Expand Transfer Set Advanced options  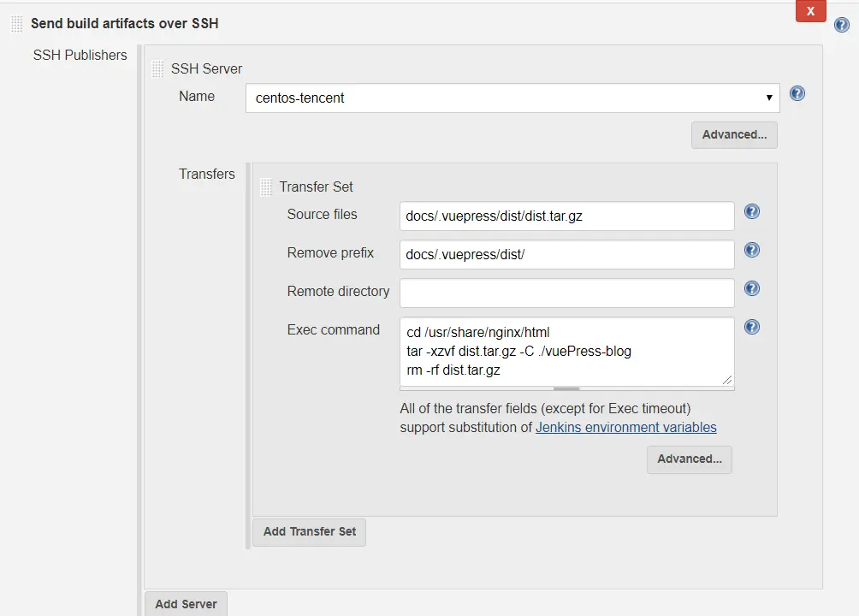click(x=689, y=459)
